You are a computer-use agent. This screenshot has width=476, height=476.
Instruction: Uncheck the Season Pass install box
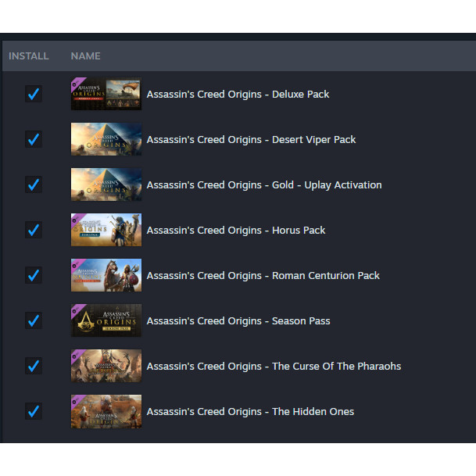(x=34, y=320)
